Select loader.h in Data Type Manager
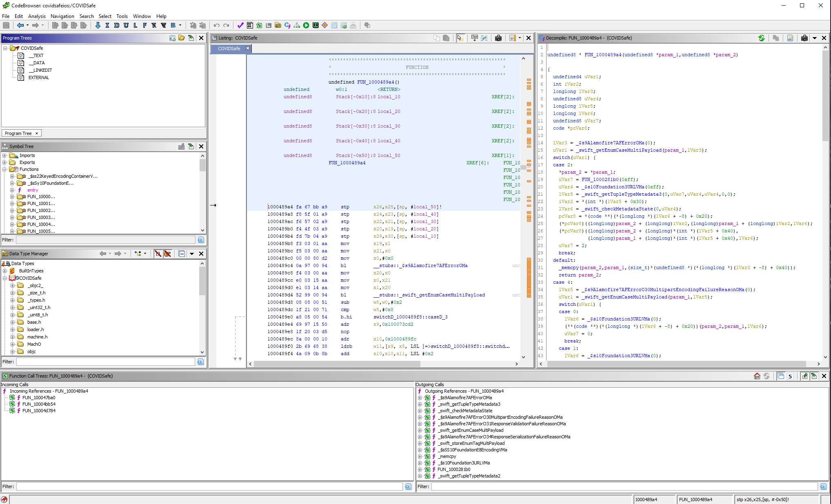The image size is (831, 504). coord(36,329)
